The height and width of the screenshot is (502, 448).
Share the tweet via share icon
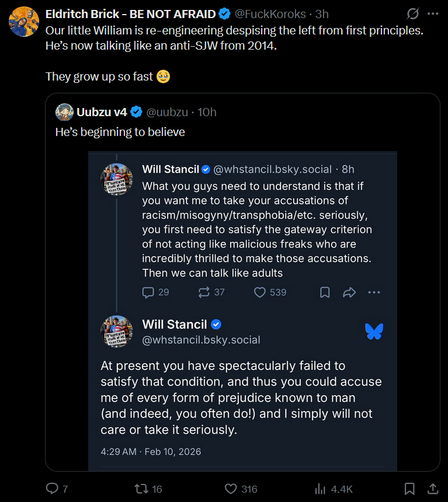pyautogui.click(x=433, y=489)
